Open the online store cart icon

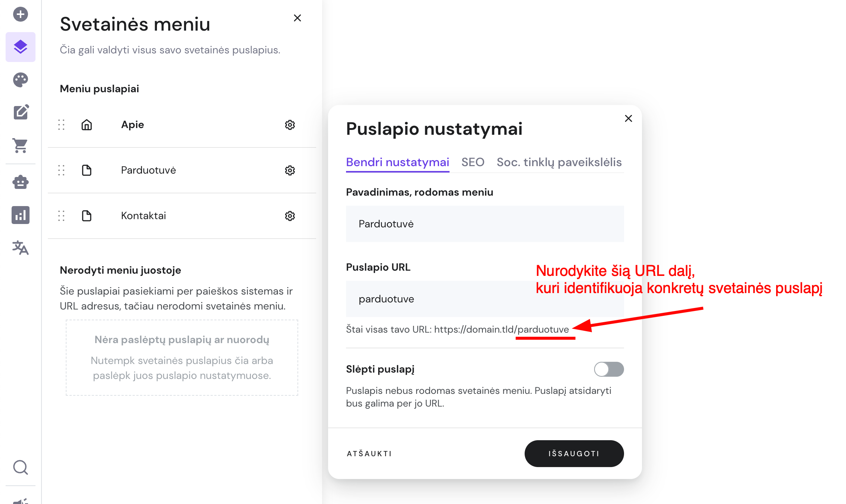point(21,145)
